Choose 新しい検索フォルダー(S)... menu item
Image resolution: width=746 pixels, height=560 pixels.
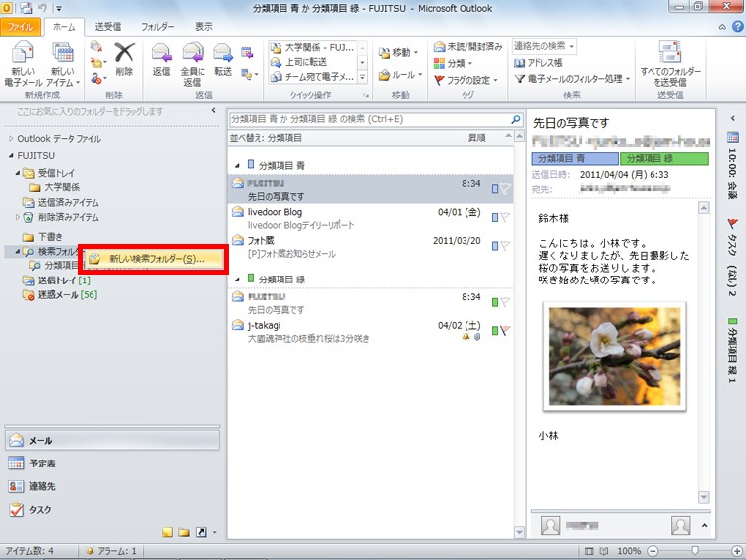tap(153, 259)
